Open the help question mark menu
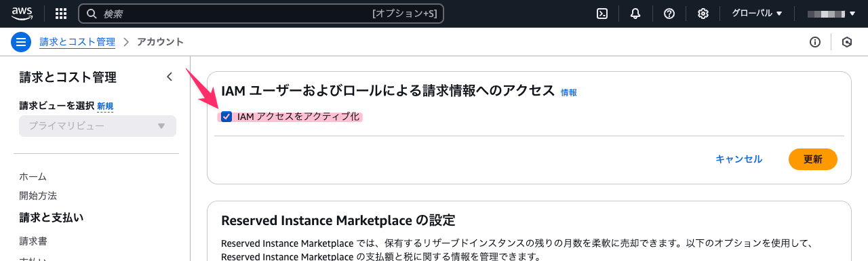 (669, 14)
